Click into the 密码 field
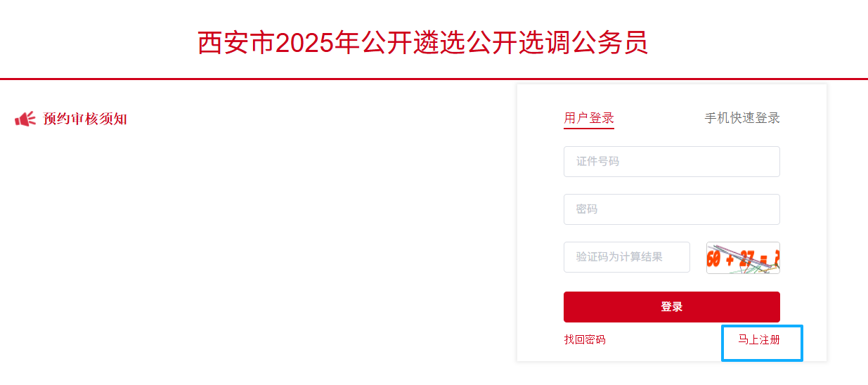868x385 pixels. (671, 209)
